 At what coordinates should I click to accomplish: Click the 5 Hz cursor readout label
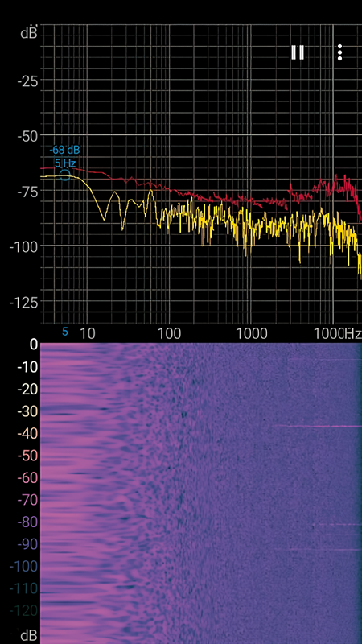65,163
